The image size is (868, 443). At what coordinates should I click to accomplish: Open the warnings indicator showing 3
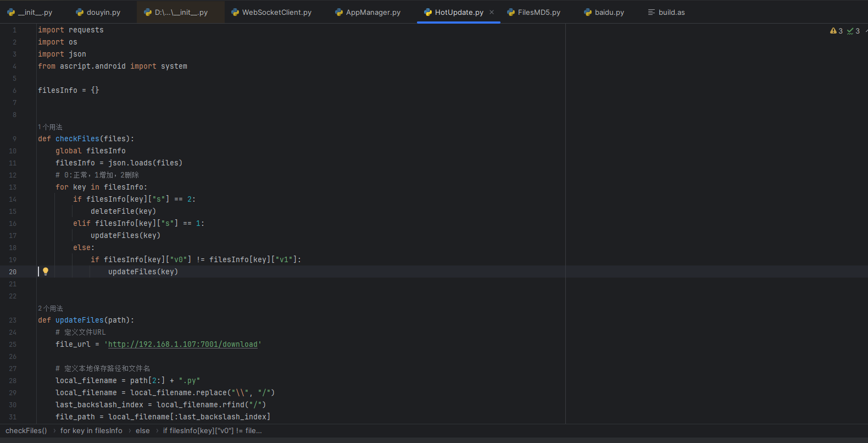click(x=836, y=31)
